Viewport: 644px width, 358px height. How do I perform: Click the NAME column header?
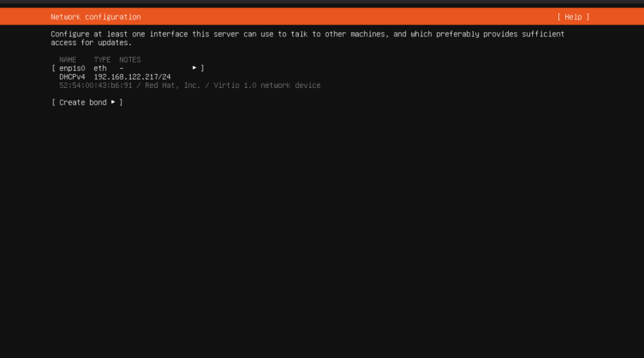click(x=68, y=60)
